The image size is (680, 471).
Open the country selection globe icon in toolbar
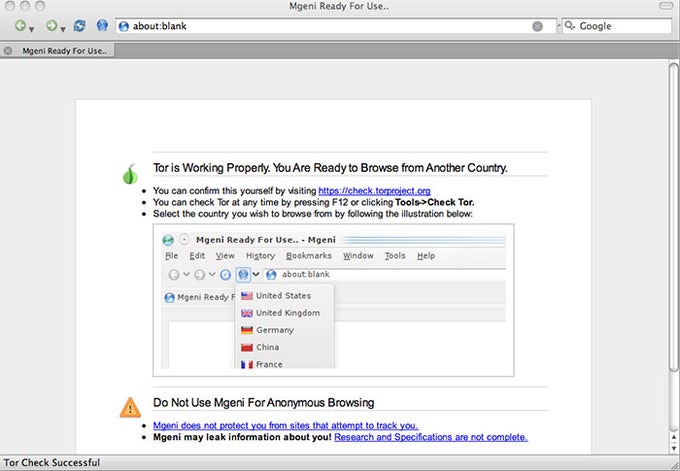(x=102, y=26)
